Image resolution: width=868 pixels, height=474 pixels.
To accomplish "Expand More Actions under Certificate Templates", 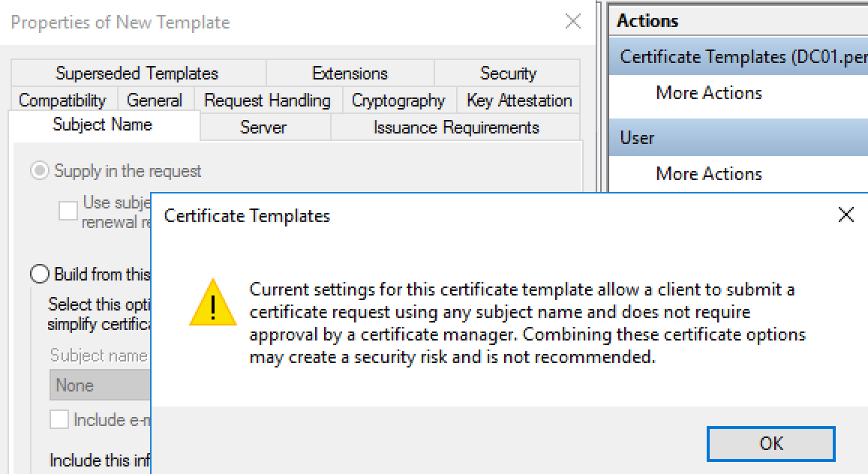I will [x=709, y=93].
